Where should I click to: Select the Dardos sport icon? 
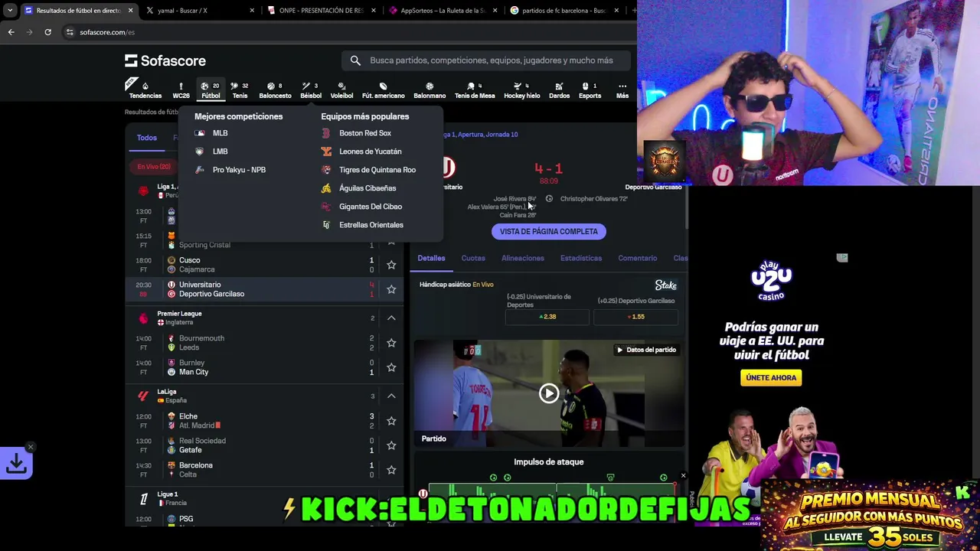point(559,90)
